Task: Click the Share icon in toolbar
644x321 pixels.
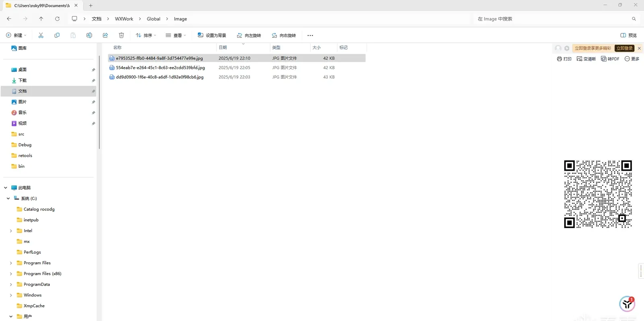Action: (105, 35)
